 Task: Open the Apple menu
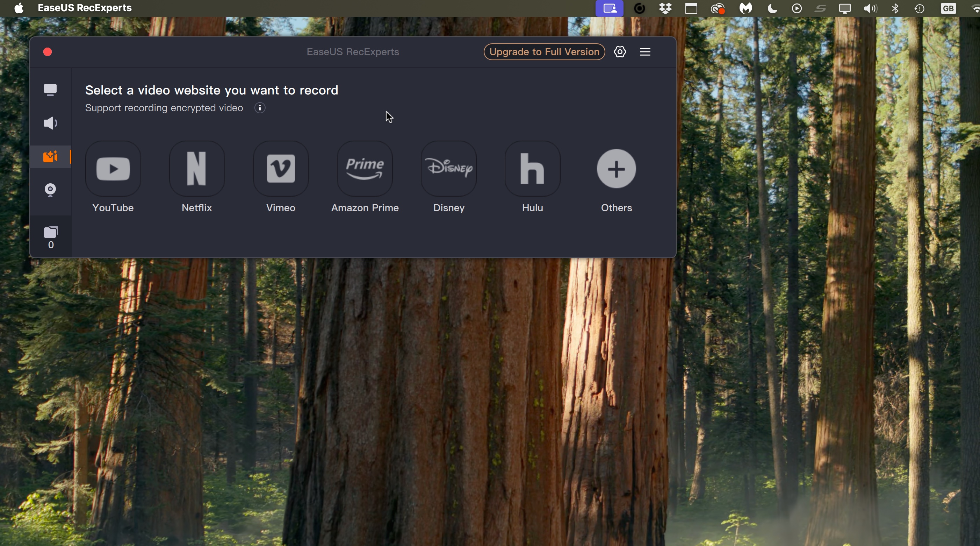(19, 8)
